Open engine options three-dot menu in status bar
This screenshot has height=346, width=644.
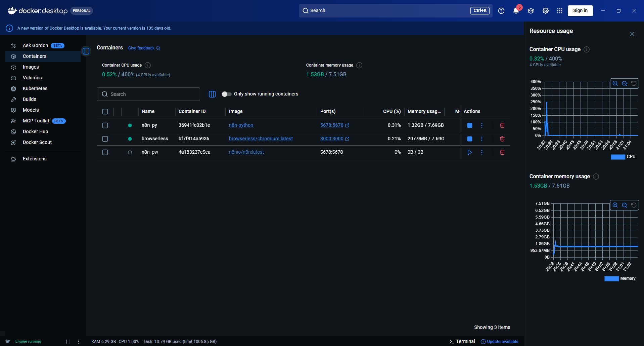[79, 342]
